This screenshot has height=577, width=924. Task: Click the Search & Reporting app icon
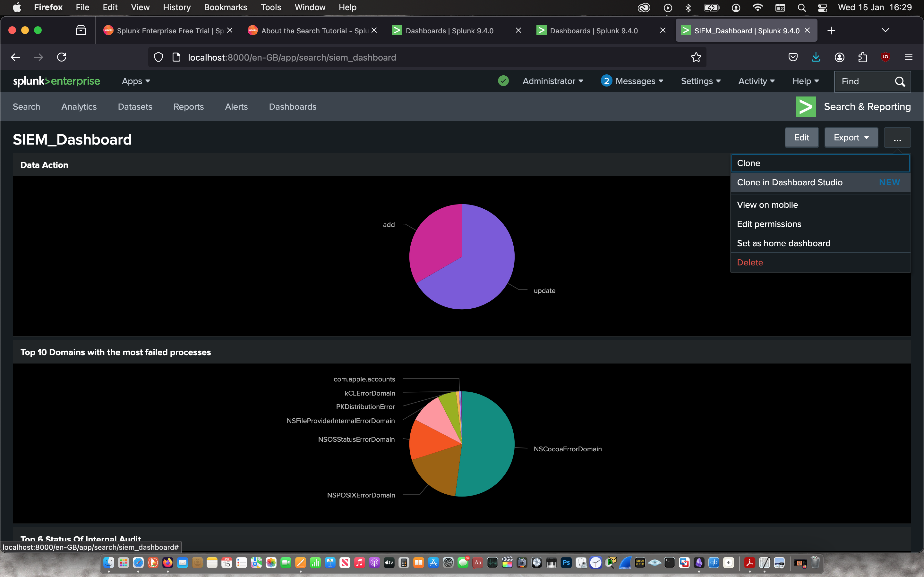tap(806, 107)
